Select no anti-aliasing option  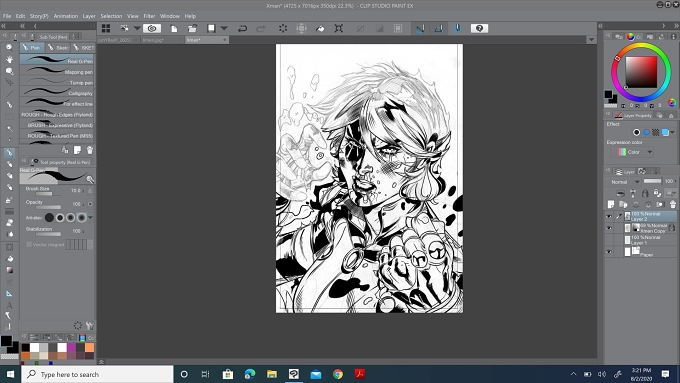(x=49, y=217)
